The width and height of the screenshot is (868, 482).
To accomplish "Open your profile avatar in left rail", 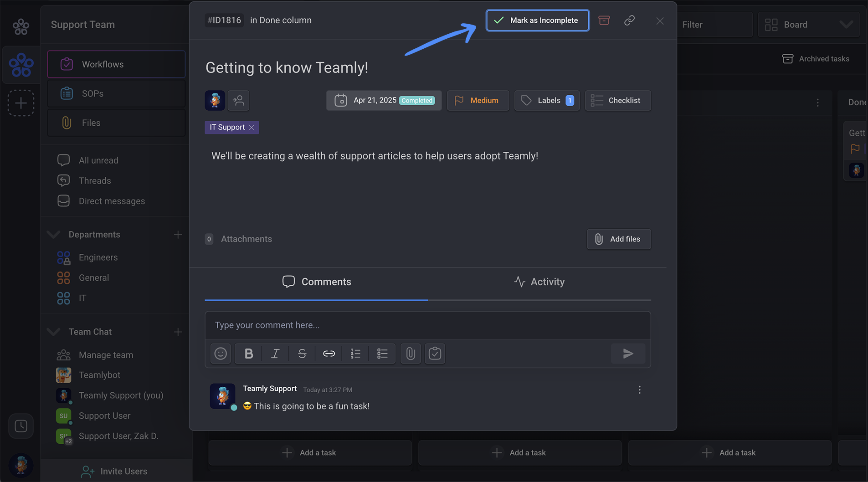I will coord(21,465).
